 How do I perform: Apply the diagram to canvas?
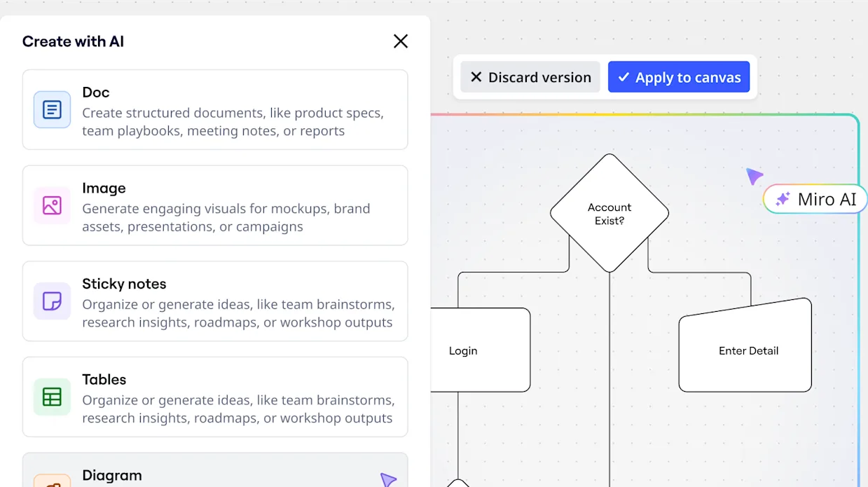pos(679,77)
